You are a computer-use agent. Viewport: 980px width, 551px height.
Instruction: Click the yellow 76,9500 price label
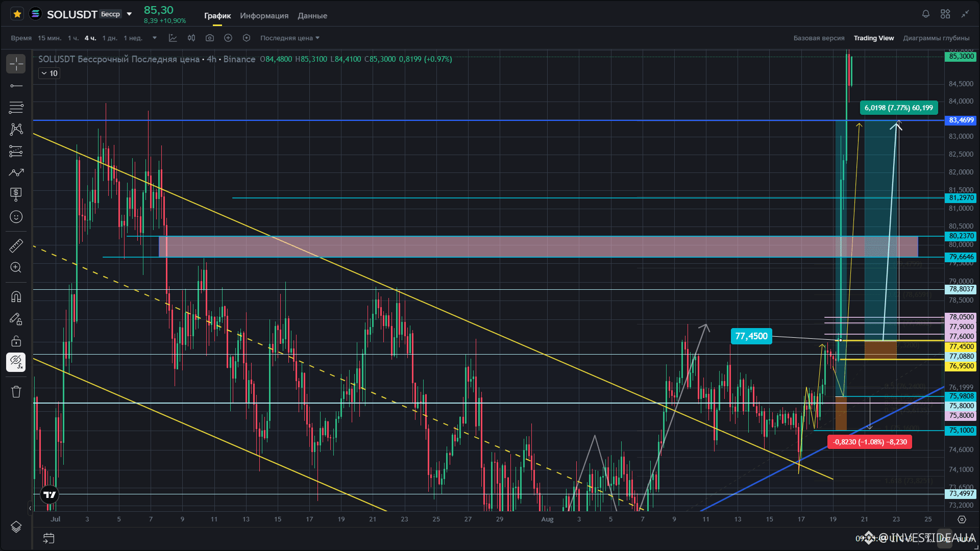coord(961,366)
